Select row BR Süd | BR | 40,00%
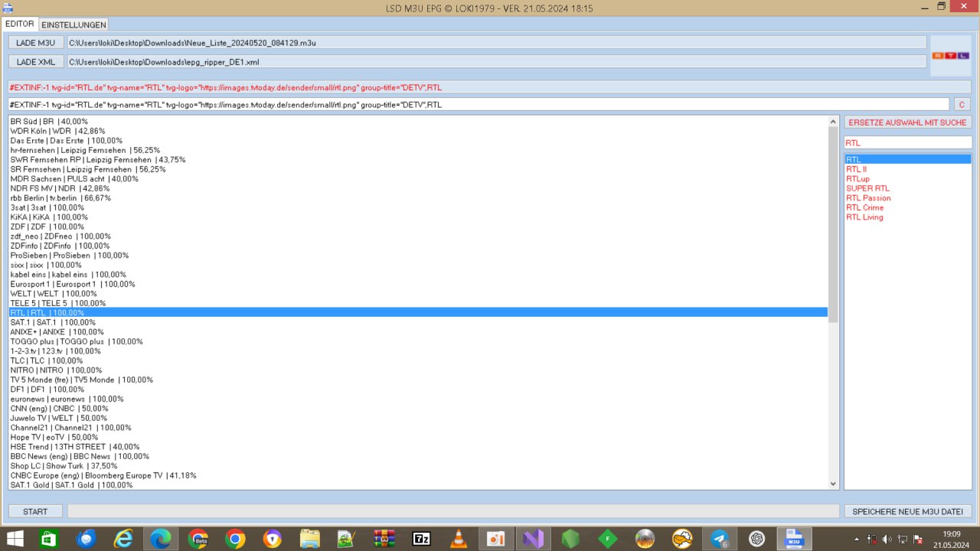Viewport: 980px width, 551px height. click(x=418, y=122)
